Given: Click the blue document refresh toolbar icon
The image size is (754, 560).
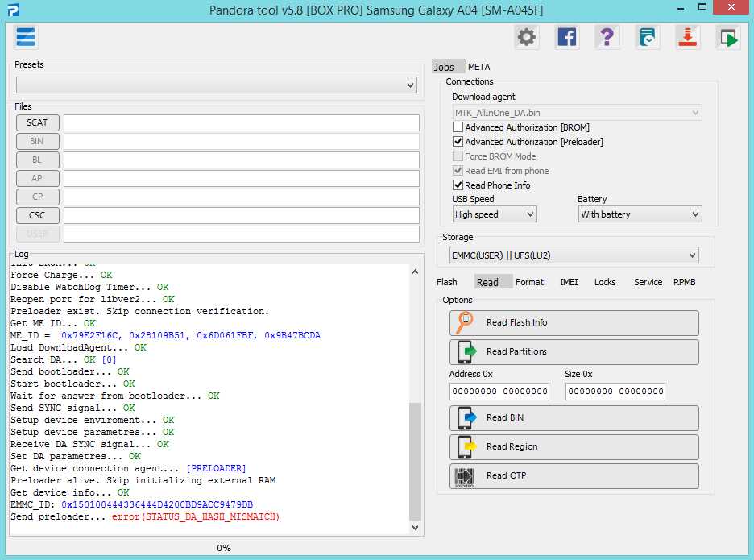Looking at the screenshot, I should coord(647,37).
